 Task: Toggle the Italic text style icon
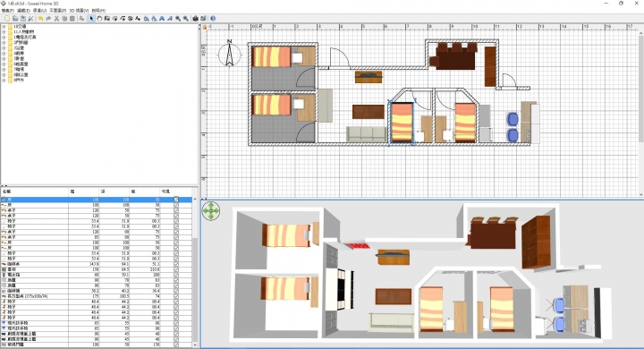169,19
